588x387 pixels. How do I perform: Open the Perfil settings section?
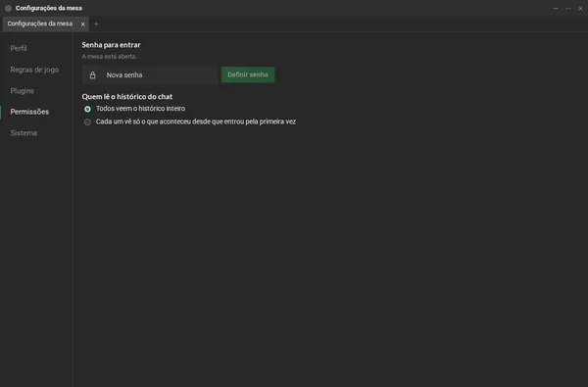(x=19, y=48)
